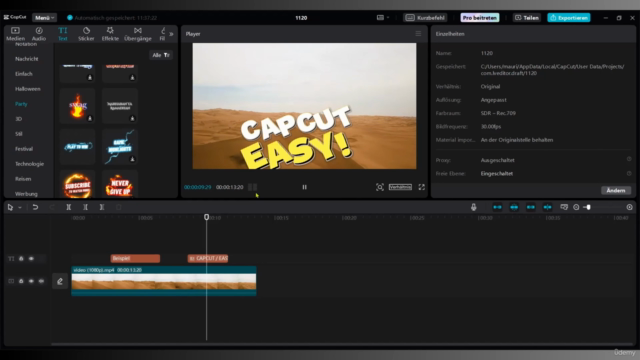
Task: Click the delete-right trim icon
Action: pyautogui.click(x=102, y=207)
